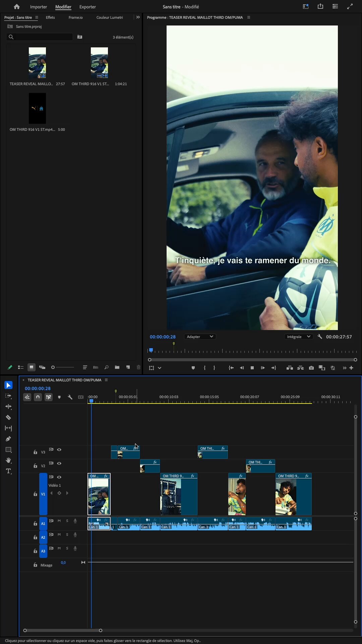Image resolution: width=362 pixels, height=644 pixels.
Task: Click the Mark Out brace icon
Action: [x=214, y=368]
